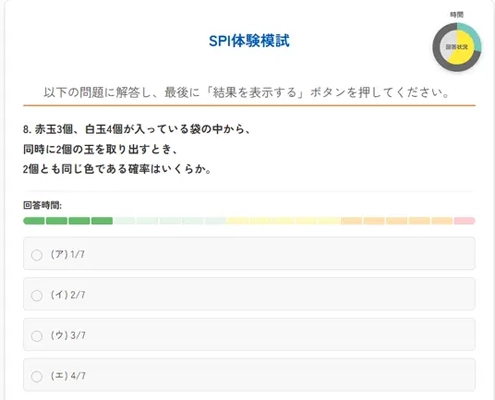Click the SPI体験模試 page title
495x400 pixels.
249,41
